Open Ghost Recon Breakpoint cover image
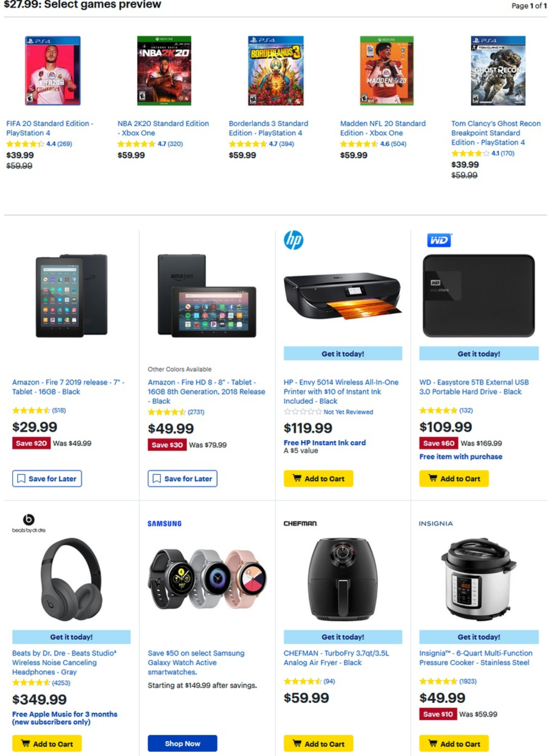This screenshot has height=756, width=549. click(x=498, y=71)
